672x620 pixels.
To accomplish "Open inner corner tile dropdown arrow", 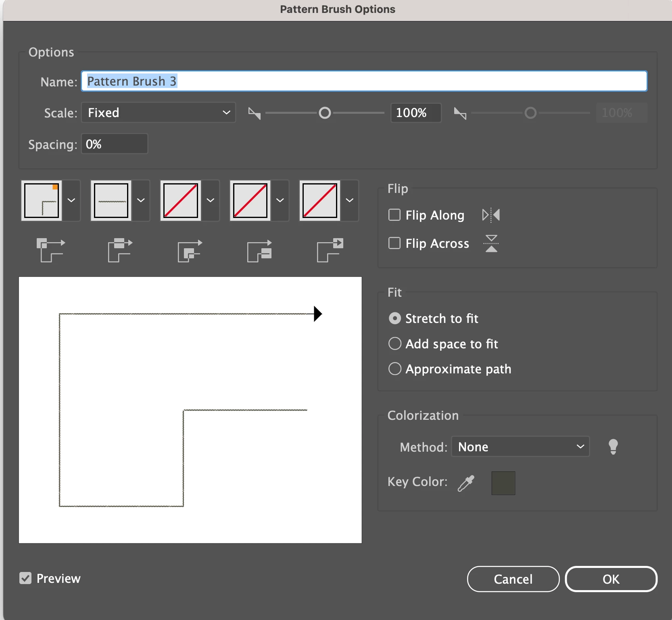I will [x=211, y=201].
